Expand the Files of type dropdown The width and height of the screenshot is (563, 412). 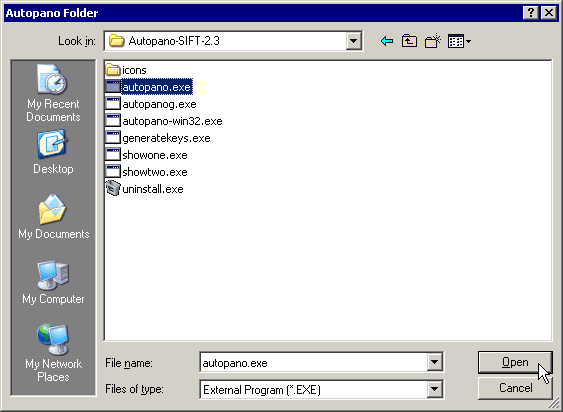point(434,389)
